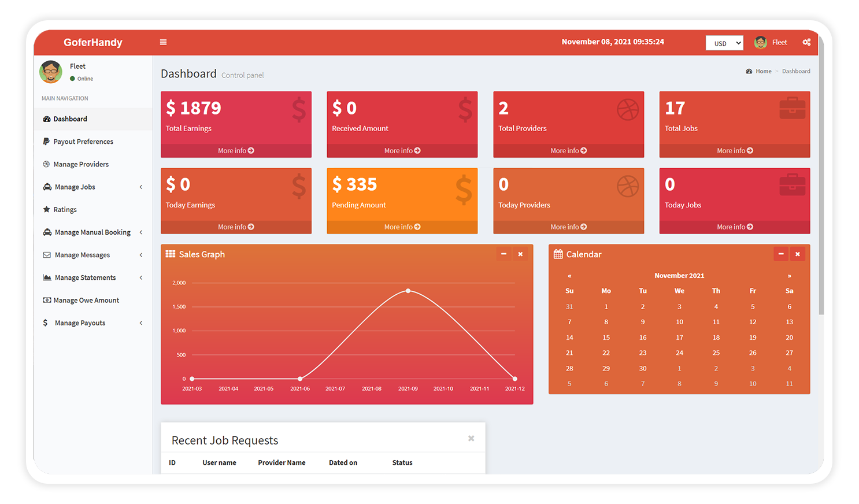
Task: Open the USD currency dropdown
Action: (x=724, y=43)
